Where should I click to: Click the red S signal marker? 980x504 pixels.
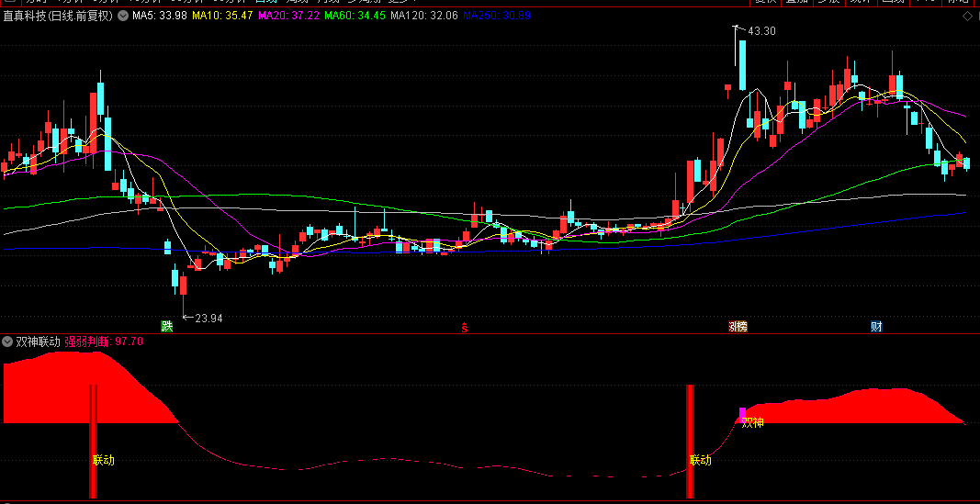click(x=465, y=327)
